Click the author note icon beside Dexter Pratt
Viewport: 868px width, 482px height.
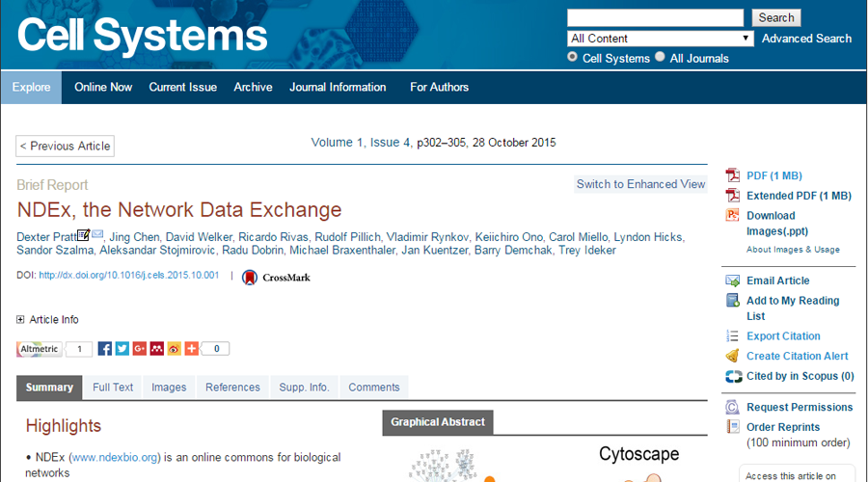coord(84,234)
